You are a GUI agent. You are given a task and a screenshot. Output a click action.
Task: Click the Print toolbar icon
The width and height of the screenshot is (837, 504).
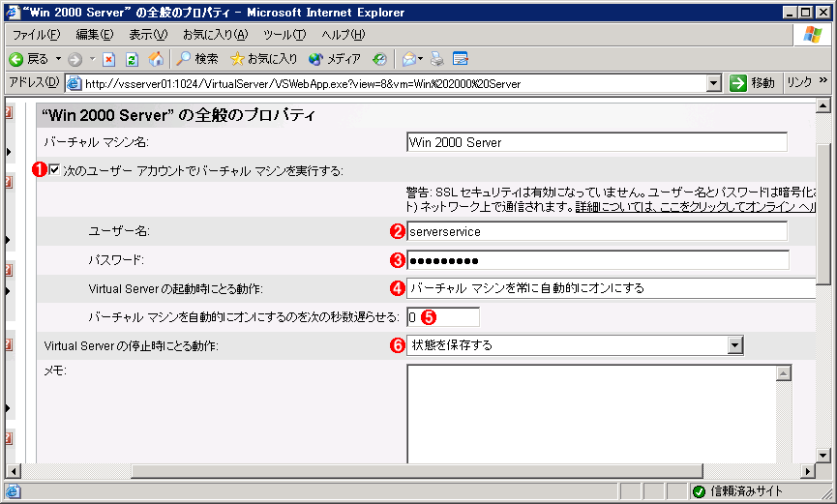(x=437, y=59)
